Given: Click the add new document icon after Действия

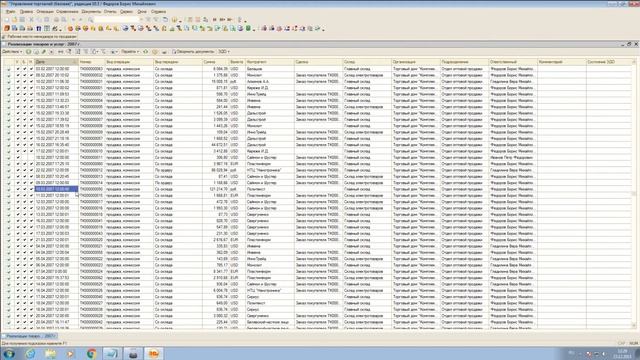Looking at the screenshot, I should point(29,52).
